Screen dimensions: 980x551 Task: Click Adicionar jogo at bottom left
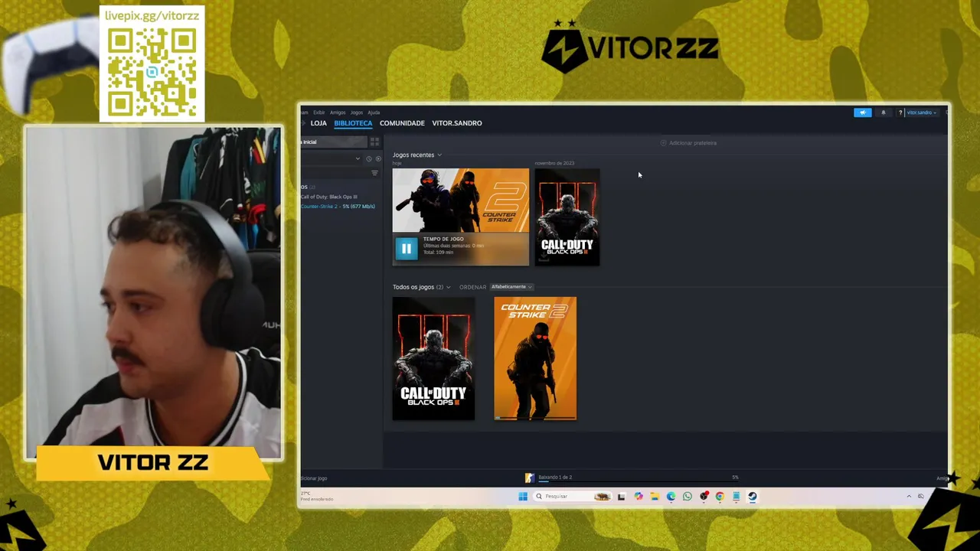pos(314,478)
